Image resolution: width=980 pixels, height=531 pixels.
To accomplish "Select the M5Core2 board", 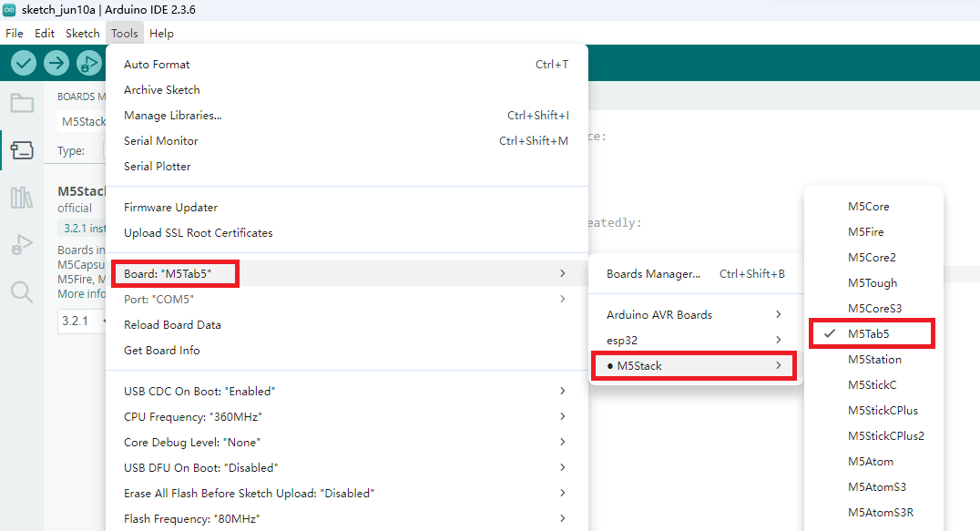I will (x=873, y=258).
